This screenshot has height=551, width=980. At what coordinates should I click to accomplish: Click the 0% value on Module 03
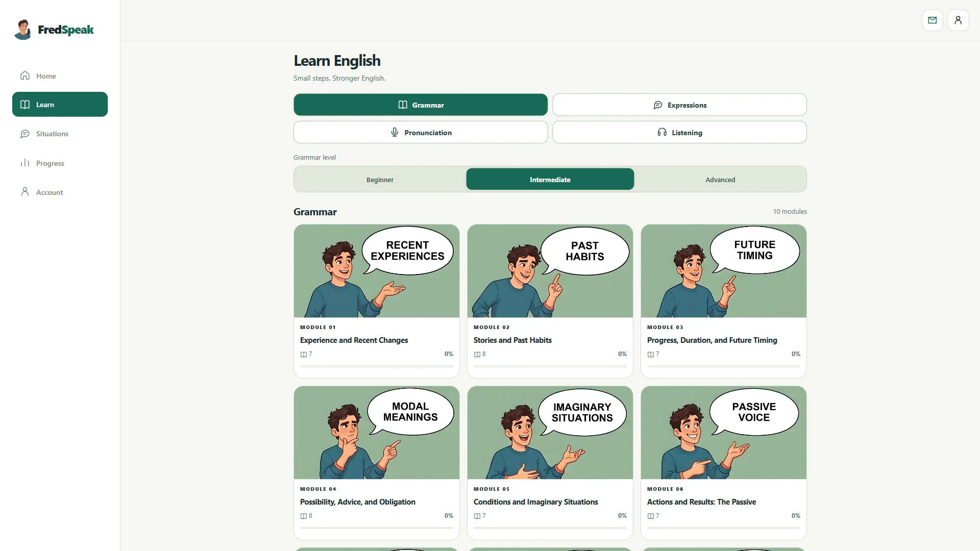tap(796, 354)
